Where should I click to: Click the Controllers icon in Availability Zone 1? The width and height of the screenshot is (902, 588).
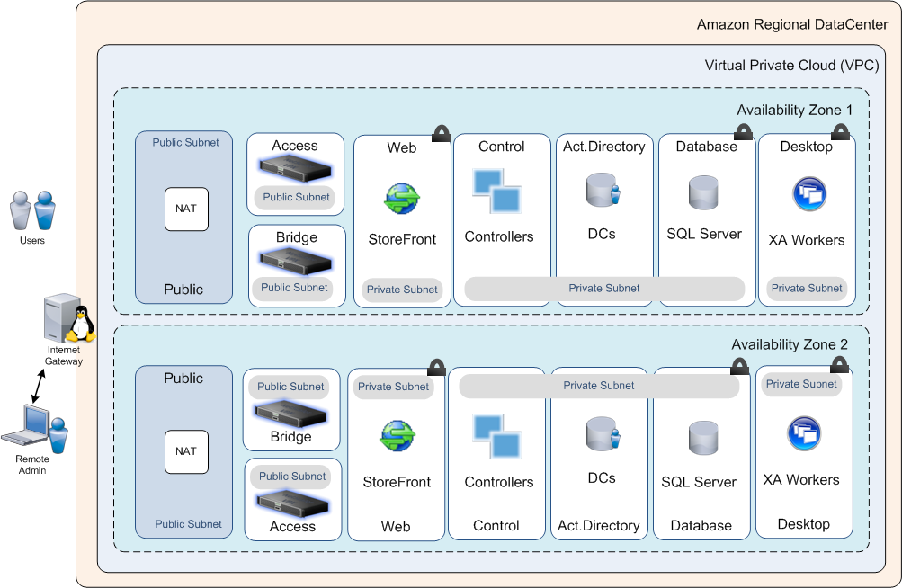point(496,191)
